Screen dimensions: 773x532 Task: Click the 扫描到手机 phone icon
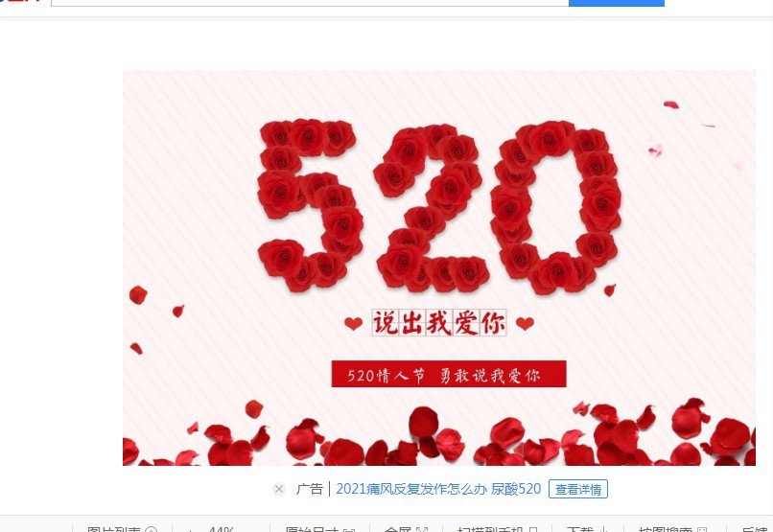tap(533, 530)
